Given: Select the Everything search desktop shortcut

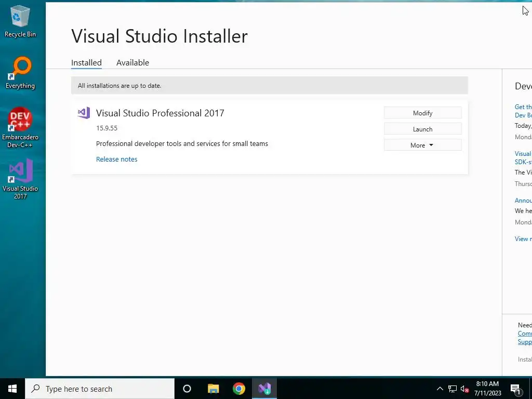Looking at the screenshot, I should click(x=20, y=73).
